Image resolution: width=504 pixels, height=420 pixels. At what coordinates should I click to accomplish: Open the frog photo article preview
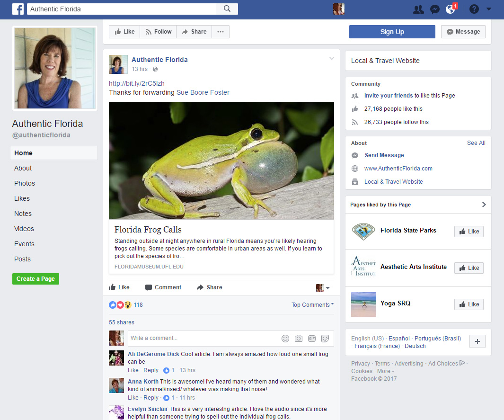coord(221,161)
